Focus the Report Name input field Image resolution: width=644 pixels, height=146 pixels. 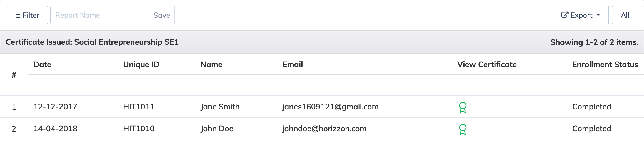coord(100,15)
